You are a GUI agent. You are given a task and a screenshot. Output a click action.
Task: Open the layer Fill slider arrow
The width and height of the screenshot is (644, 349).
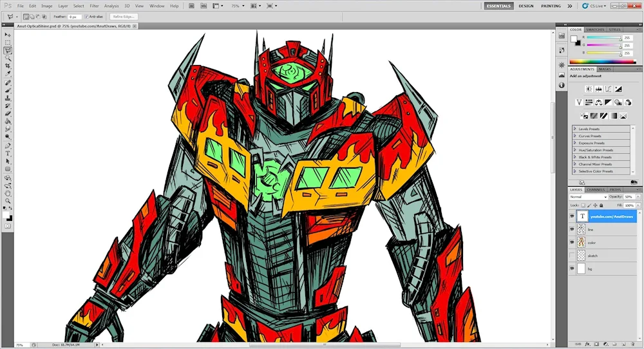coord(638,205)
